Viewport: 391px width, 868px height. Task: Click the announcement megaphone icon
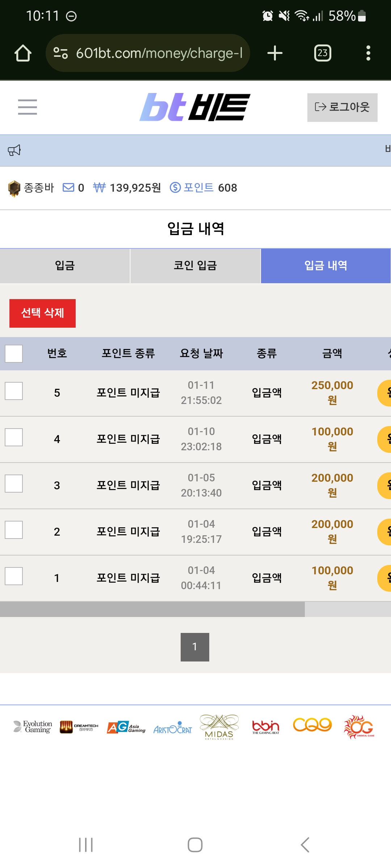[14, 150]
